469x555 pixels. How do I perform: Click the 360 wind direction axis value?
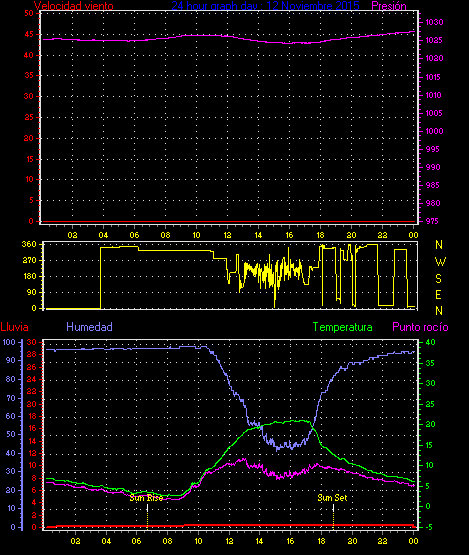(x=29, y=244)
